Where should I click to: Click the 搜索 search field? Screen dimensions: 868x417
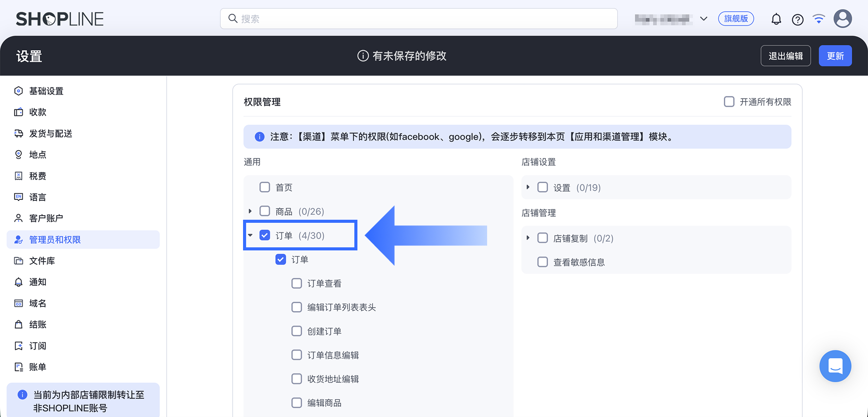click(x=419, y=19)
